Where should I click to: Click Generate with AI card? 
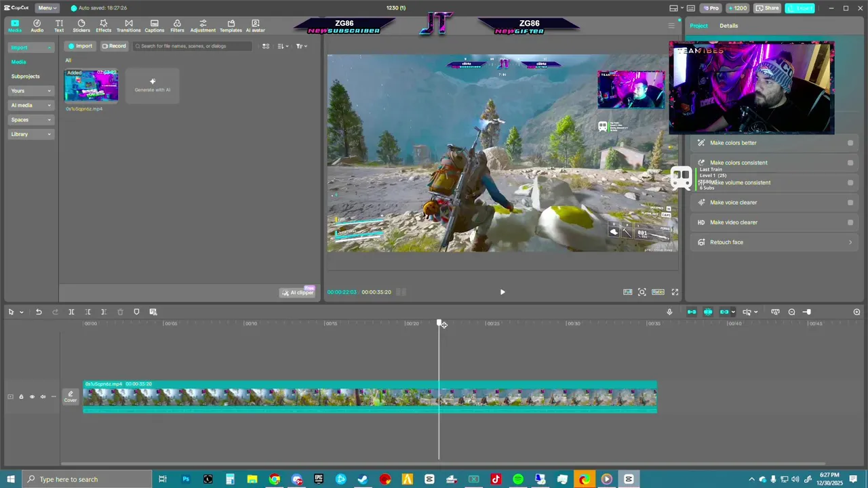[153, 85]
